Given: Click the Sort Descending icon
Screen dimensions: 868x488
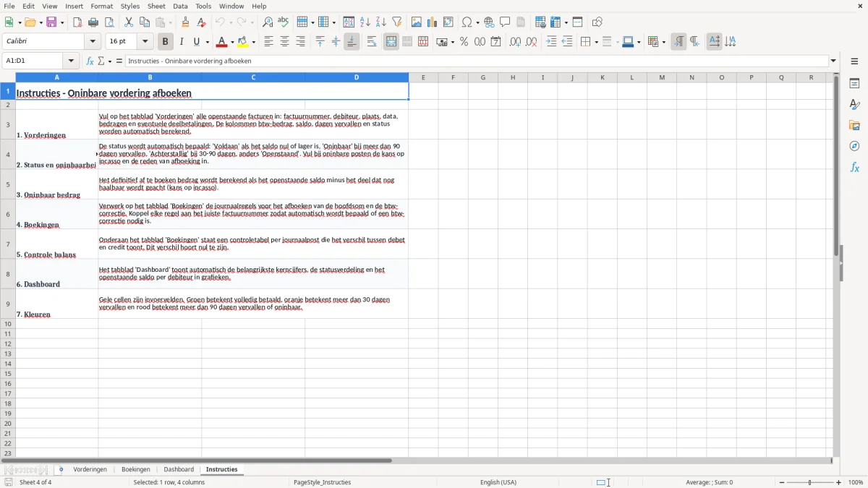Looking at the screenshot, I should 381,22.
